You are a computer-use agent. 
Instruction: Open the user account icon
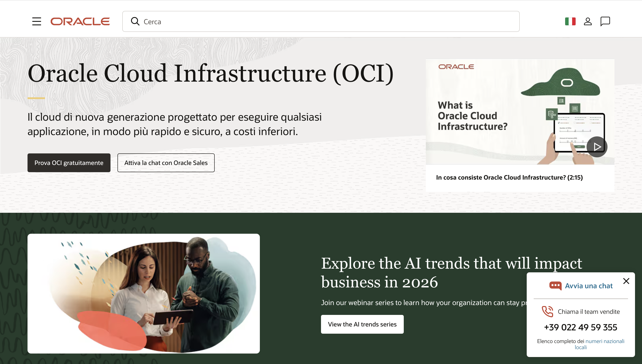pyautogui.click(x=587, y=22)
